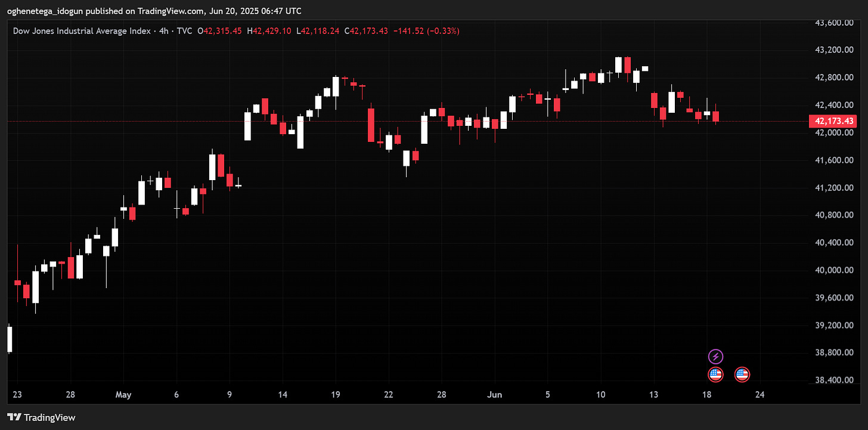This screenshot has width=868, height=430.
Task: Click the 39,600.00 price axis label
Action: click(x=835, y=298)
